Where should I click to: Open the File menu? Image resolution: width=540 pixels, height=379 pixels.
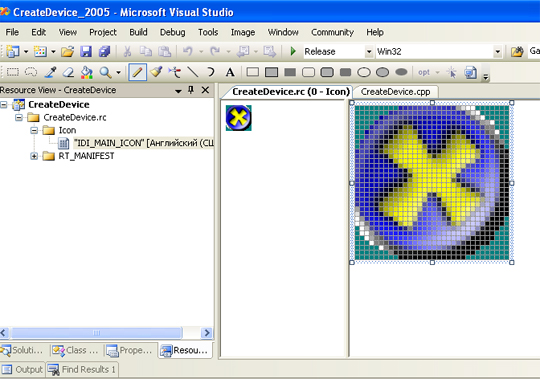(x=12, y=32)
